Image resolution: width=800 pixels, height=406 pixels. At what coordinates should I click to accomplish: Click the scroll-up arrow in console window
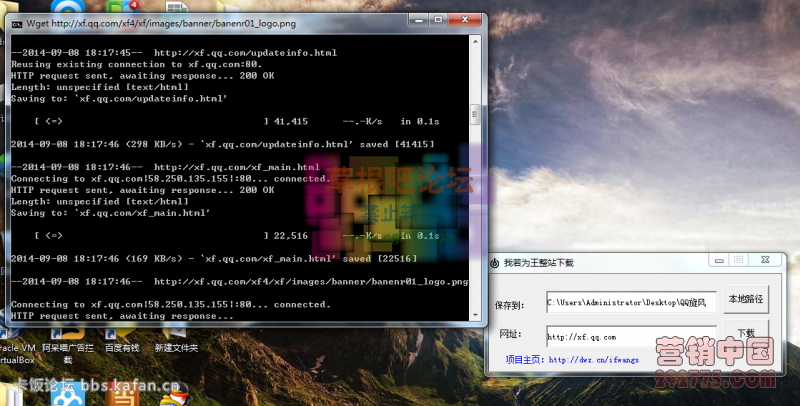point(477,42)
